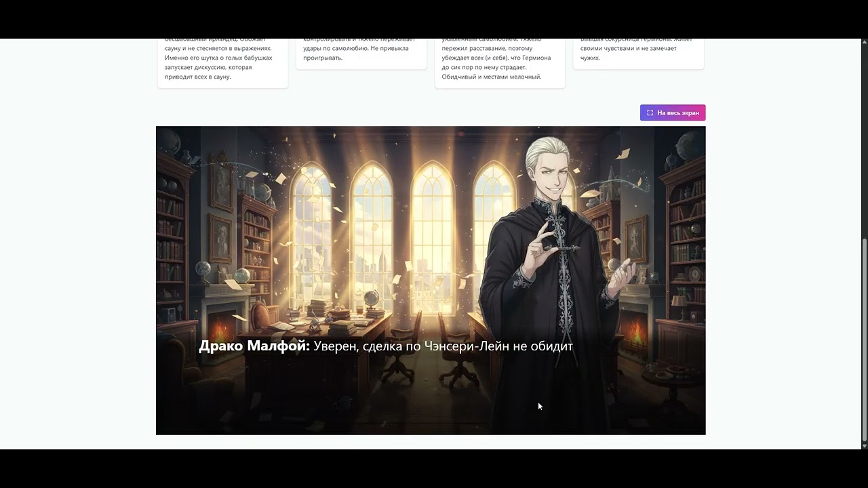Click the speaker name 'Драко Малфой:' in dialogue

coord(254,346)
